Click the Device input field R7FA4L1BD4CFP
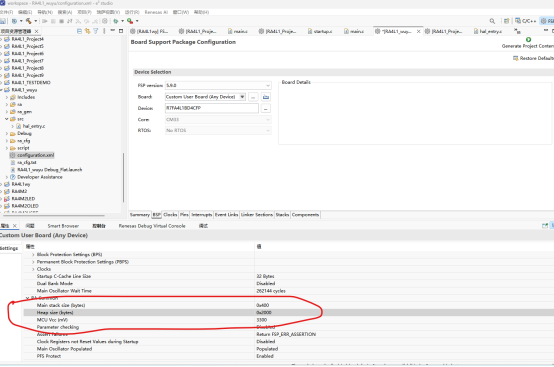Image resolution: width=554 pixels, height=367 pixels. 212,108
